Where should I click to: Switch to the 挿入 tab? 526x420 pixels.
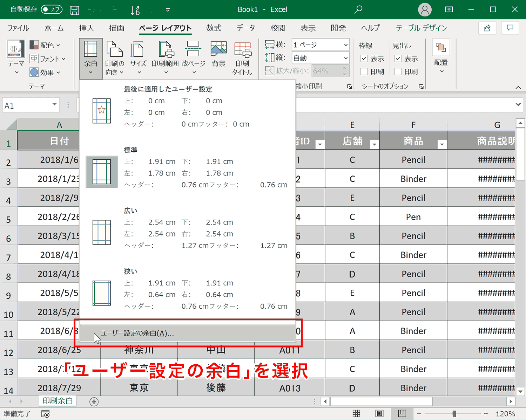click(x=86, y=28)
